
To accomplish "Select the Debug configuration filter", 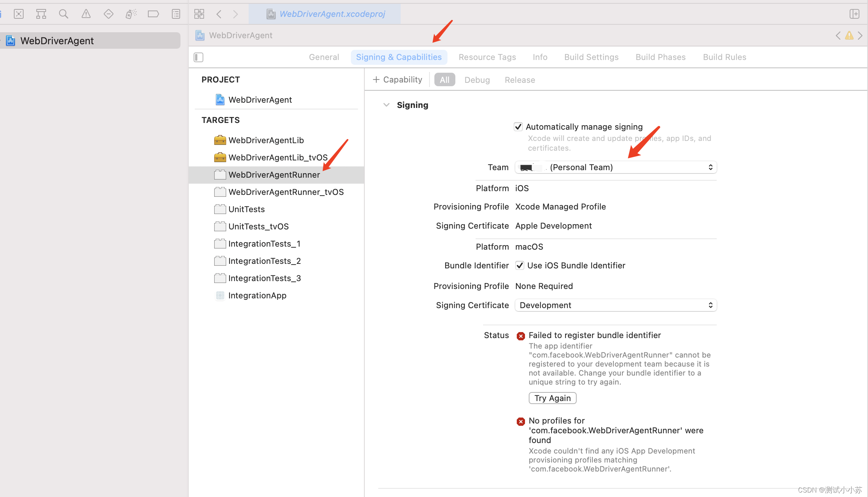I will pyautogui.click(x=477, y=80).
